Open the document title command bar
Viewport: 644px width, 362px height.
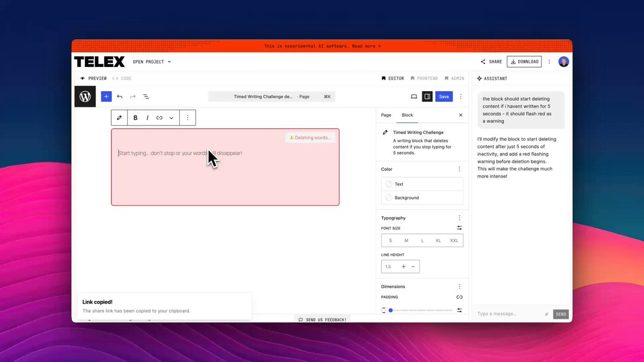click(272, 97)
